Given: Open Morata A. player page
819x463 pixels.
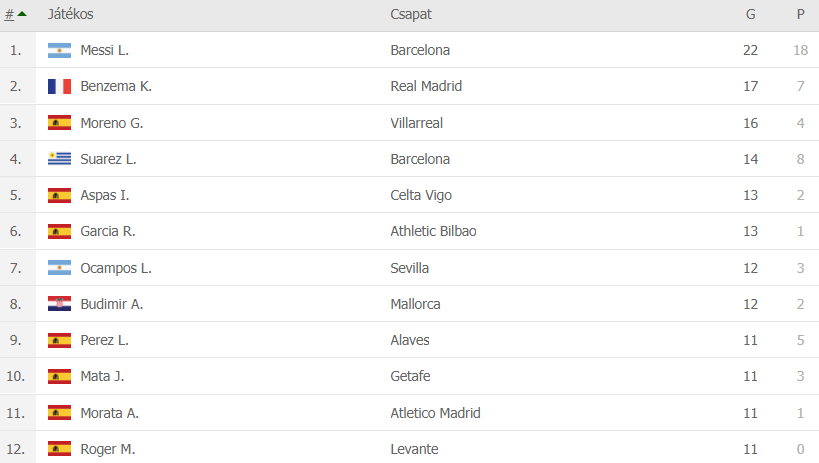Looking at the screenshot, I should [x=109, y=413].
